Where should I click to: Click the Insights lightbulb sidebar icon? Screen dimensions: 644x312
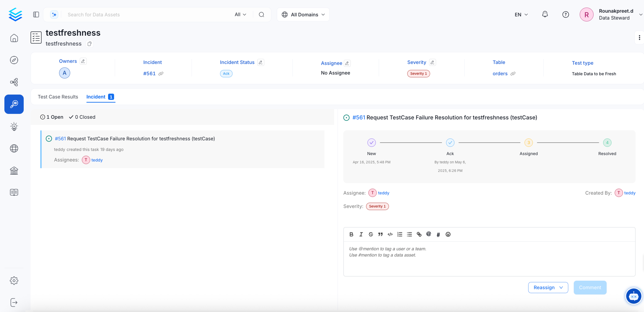[x=14, y=126]
